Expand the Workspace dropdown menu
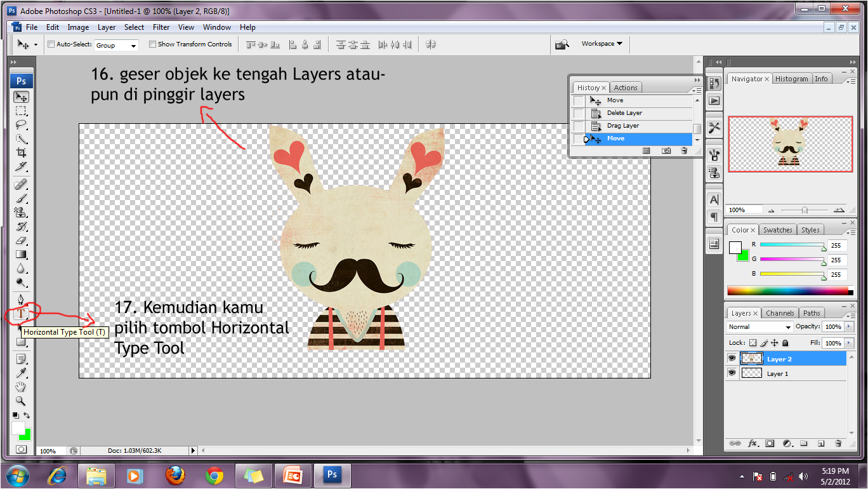The image size is (868, 489). (602, 44)
